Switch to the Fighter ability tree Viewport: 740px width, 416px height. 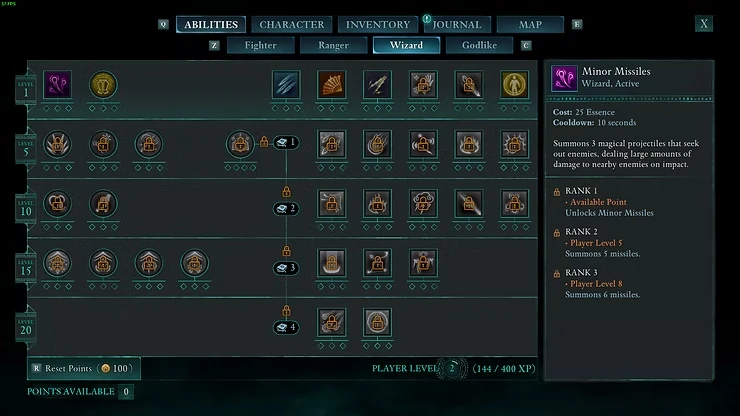tap(261, 45)
